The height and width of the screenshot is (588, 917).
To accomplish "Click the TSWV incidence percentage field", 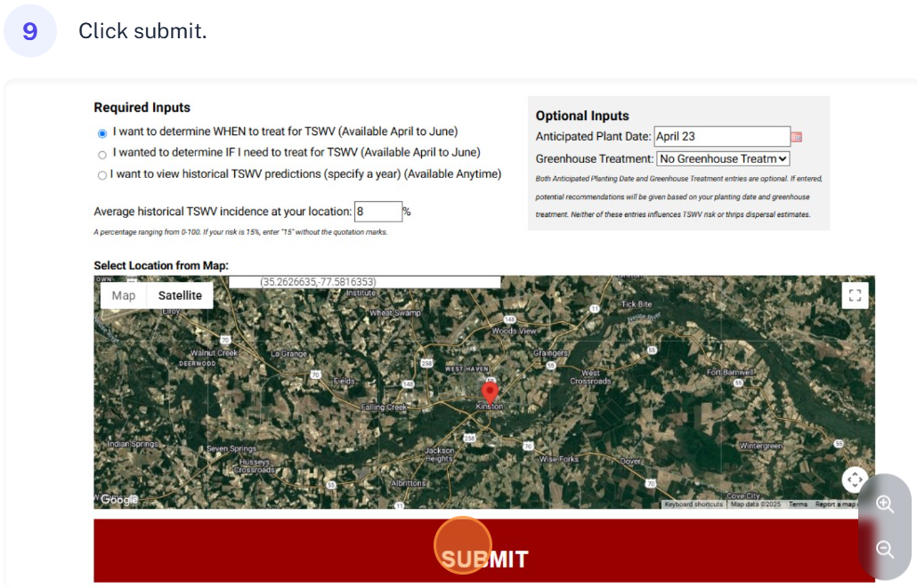I will [377, 211].
